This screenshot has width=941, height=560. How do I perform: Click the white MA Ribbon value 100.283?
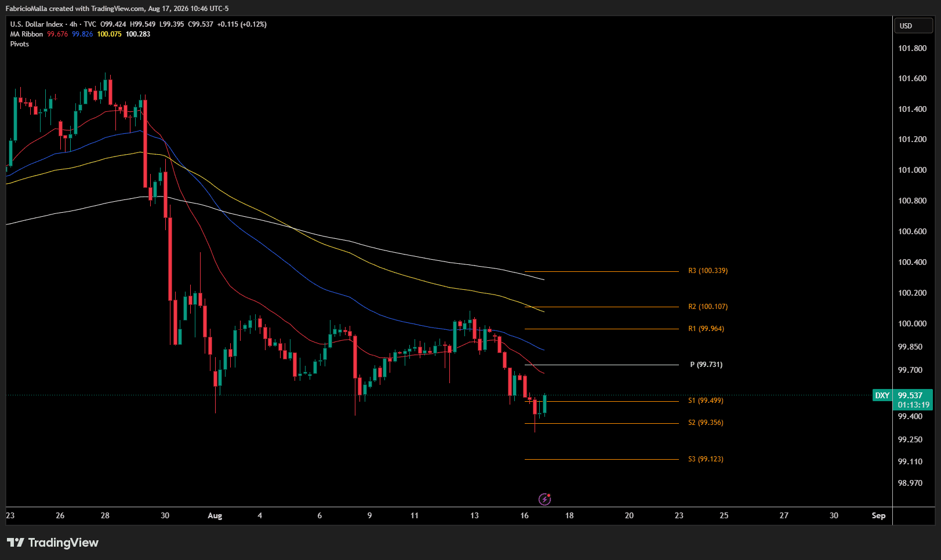138,34
